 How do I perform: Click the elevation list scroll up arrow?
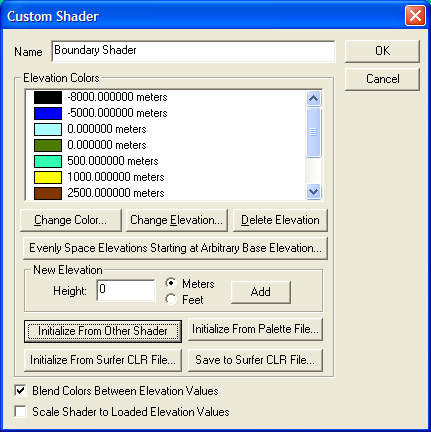pyautogui.click(x=313, y=98)
